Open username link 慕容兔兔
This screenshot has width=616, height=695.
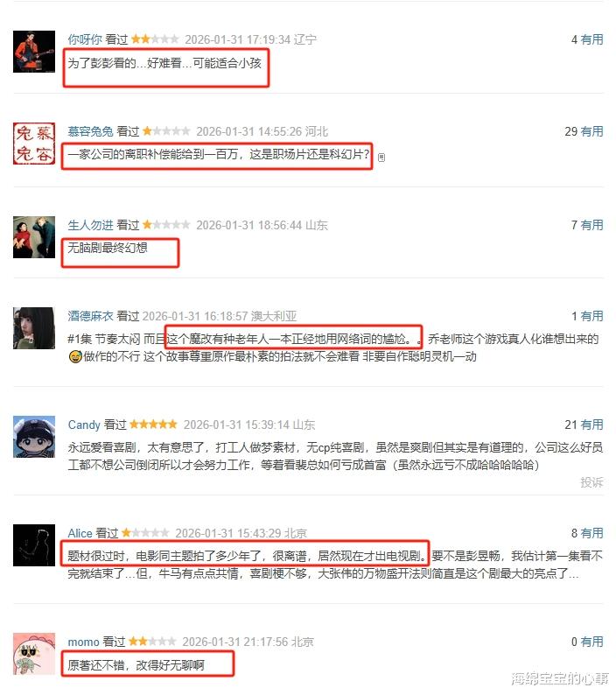click(91, 131)
